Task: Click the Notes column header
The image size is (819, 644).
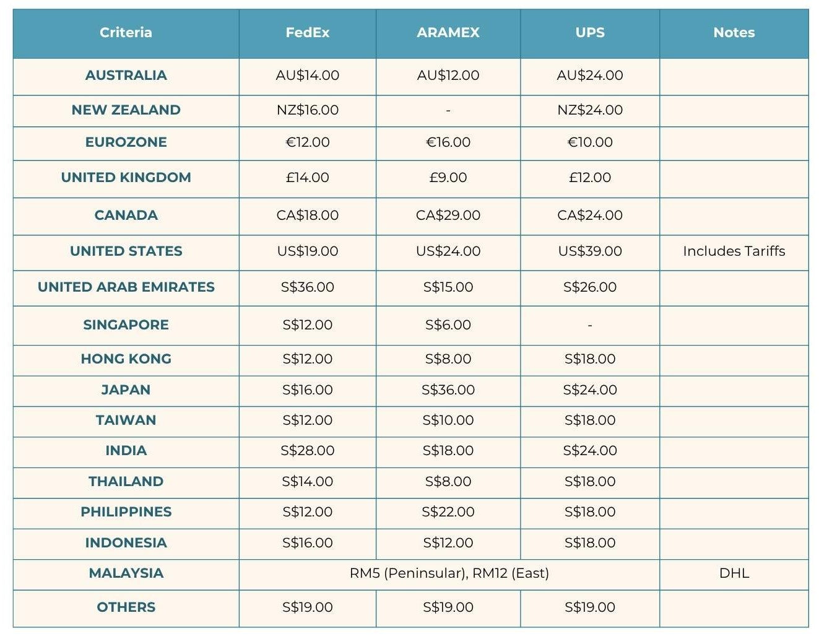Action: (734, 33)
